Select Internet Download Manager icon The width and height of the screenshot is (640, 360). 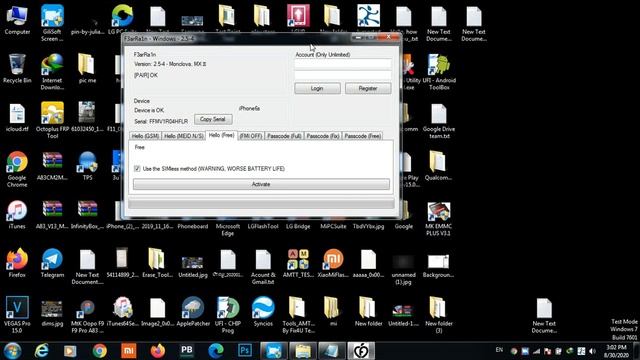(x=52, y=72)
